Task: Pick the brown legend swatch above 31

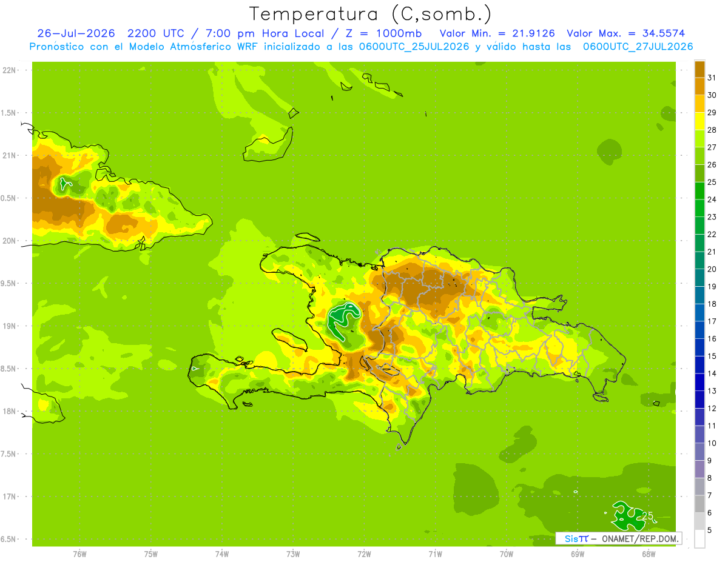Action: (x=699, y=69)
